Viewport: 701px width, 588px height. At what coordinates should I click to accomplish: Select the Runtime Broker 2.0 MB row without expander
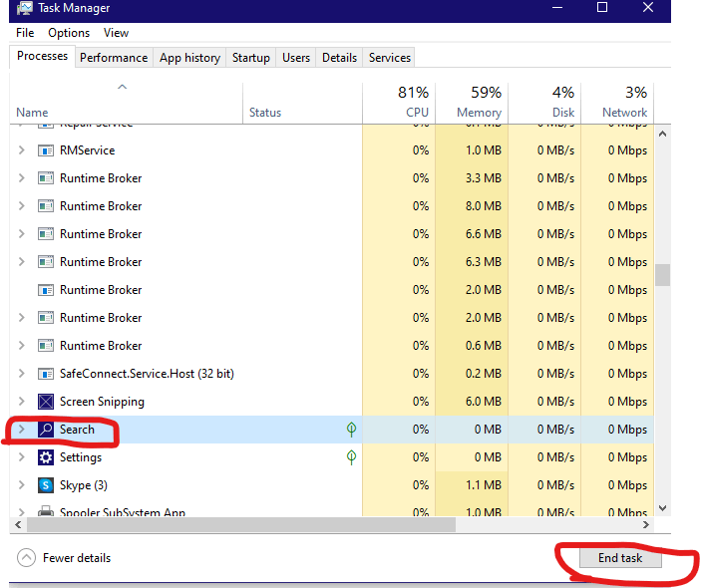(331, 290)
